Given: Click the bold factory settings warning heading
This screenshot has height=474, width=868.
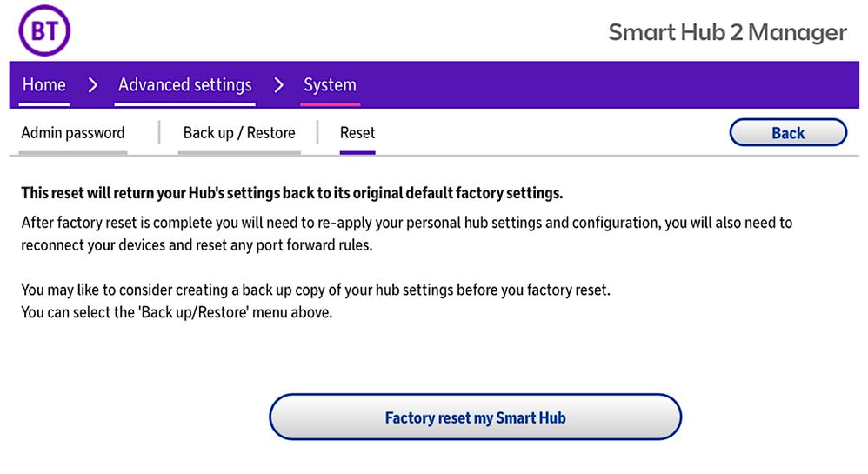Looking at the screenshot, I should click(292, 193).
